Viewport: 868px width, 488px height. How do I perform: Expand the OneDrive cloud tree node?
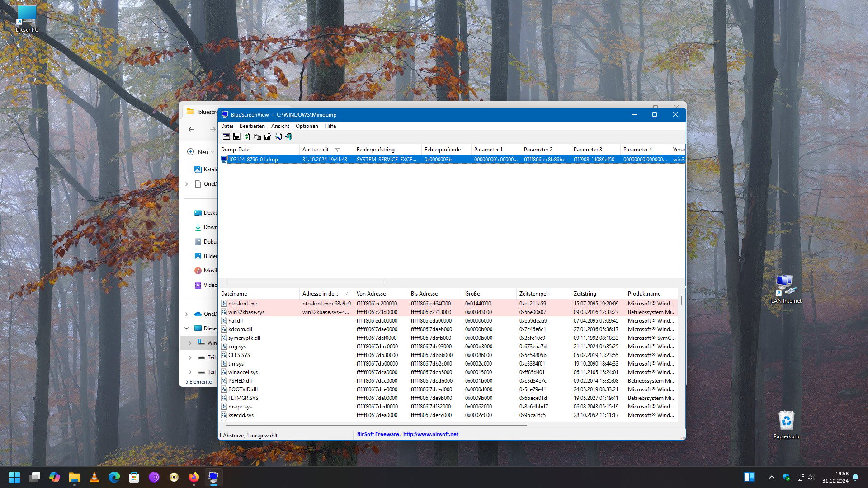pyautogui.click(x=187, y=314)
